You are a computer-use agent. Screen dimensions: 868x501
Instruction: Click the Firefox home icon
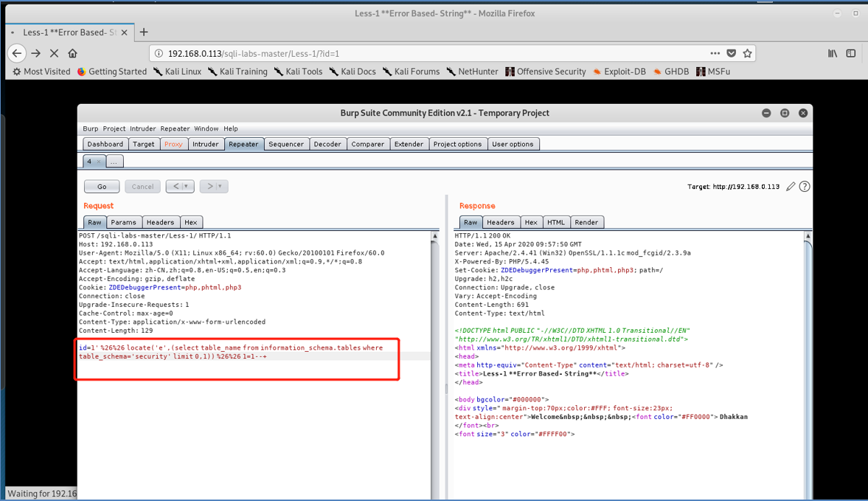72,53
